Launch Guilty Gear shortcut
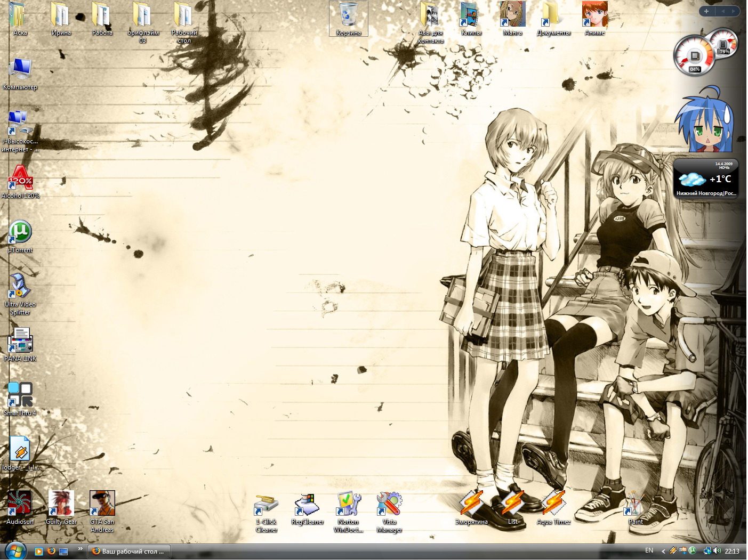Screen dimensions: 748x560 [61, 508]
